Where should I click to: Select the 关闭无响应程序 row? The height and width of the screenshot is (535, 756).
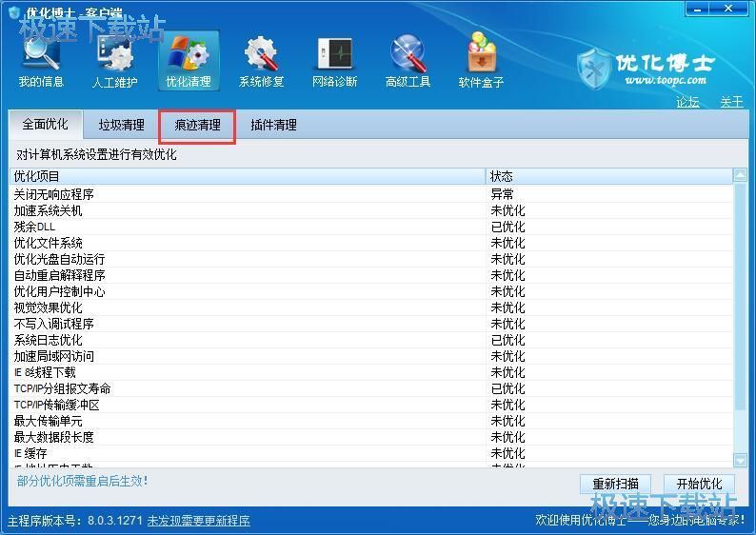pyautogui.click(x=370, y=194)
